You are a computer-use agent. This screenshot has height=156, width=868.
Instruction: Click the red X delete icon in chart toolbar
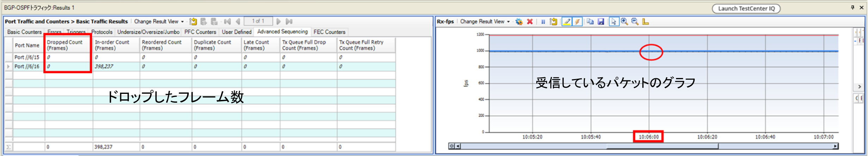coord(530,22)
